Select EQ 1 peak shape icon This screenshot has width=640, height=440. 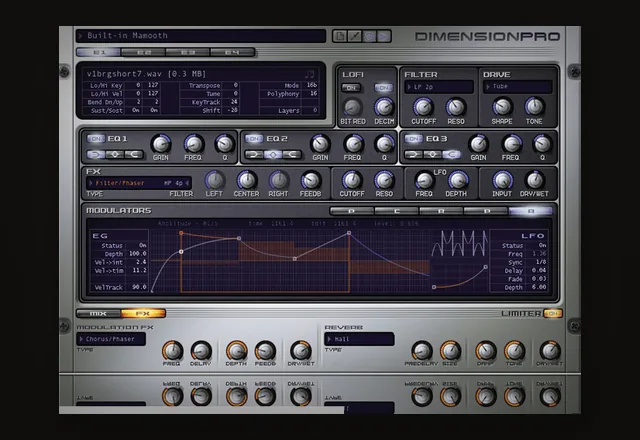tap(115, 154)
